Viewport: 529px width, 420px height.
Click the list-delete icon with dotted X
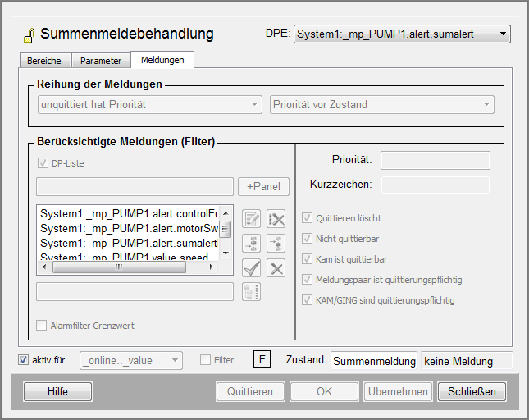[x=277, y=219]
